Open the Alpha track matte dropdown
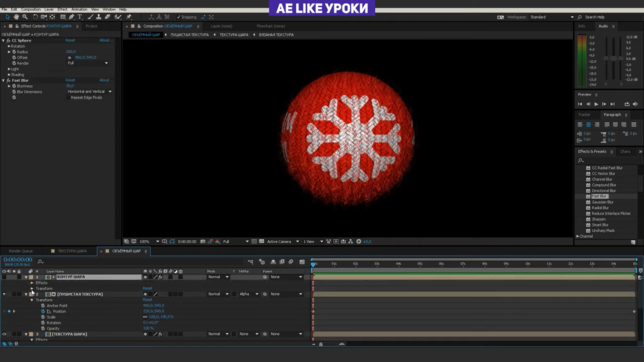Viewport: 644px width, 362px height. coord(249,294)
